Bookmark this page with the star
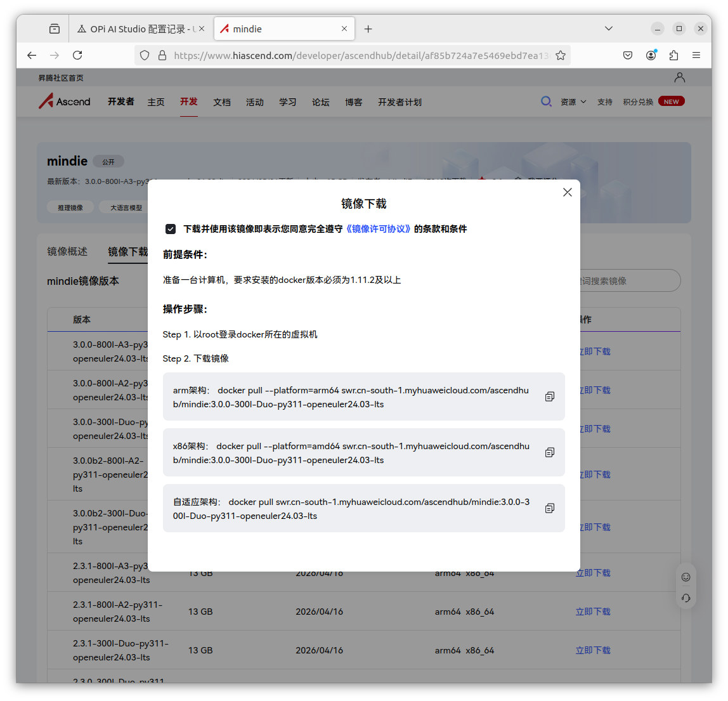The width and height of the screenshot is (728, 701). (561, 56)
